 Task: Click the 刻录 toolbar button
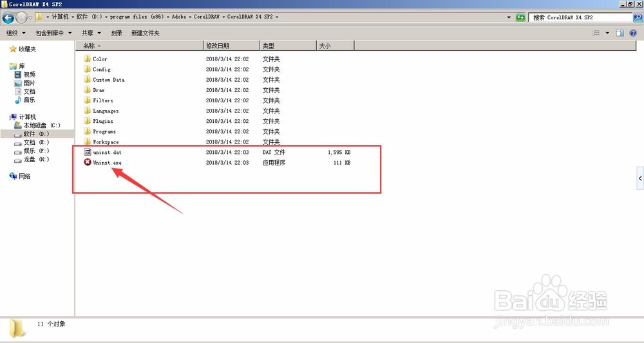point(117,33)
